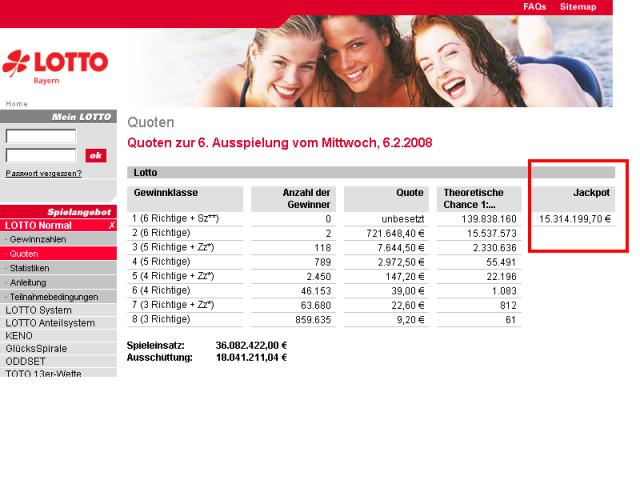The height and width of the screenshot is (480, 640).
Task: Click the LOTTO Bayern clover logo
Action: coord(55,67)
